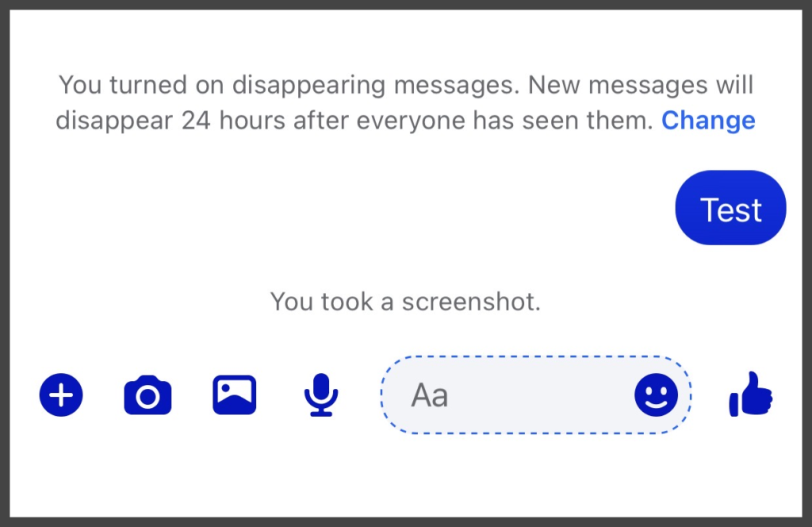
Task: Click the blue thumb icon beside the input
Action: [751, 394]
